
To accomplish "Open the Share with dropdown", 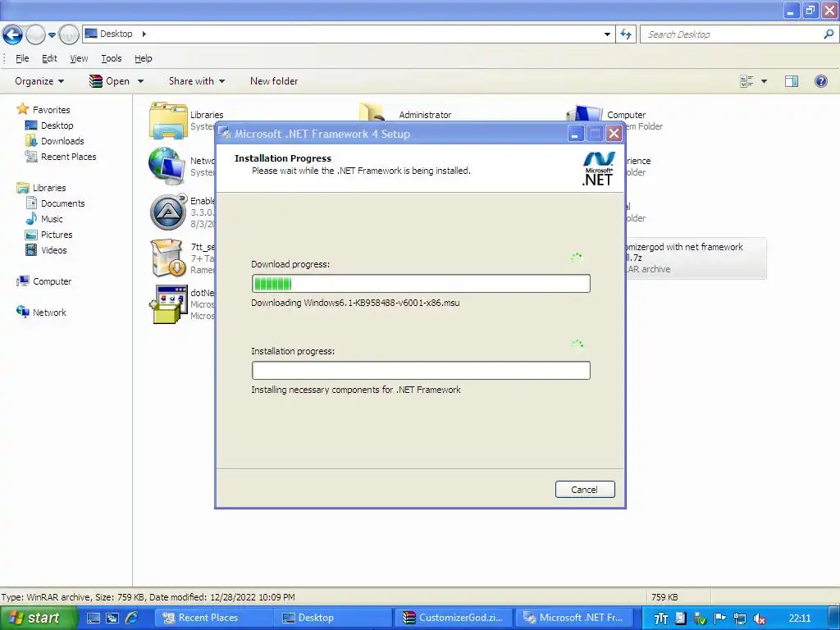I will [x=197, y=81].
